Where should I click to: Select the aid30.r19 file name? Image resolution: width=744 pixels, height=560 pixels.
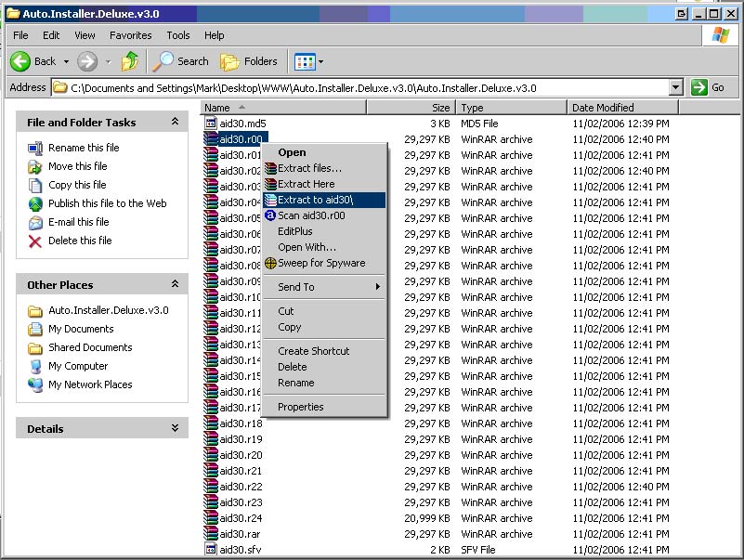[241, 439]
